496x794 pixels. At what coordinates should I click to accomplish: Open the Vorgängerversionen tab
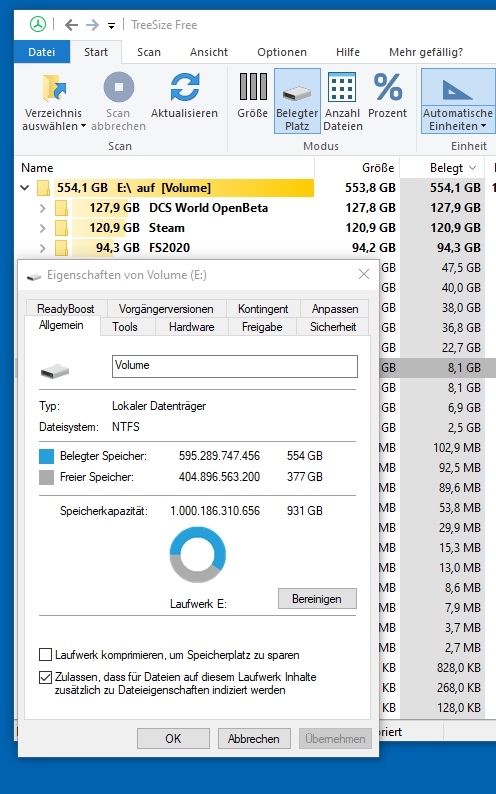point(166,308)
